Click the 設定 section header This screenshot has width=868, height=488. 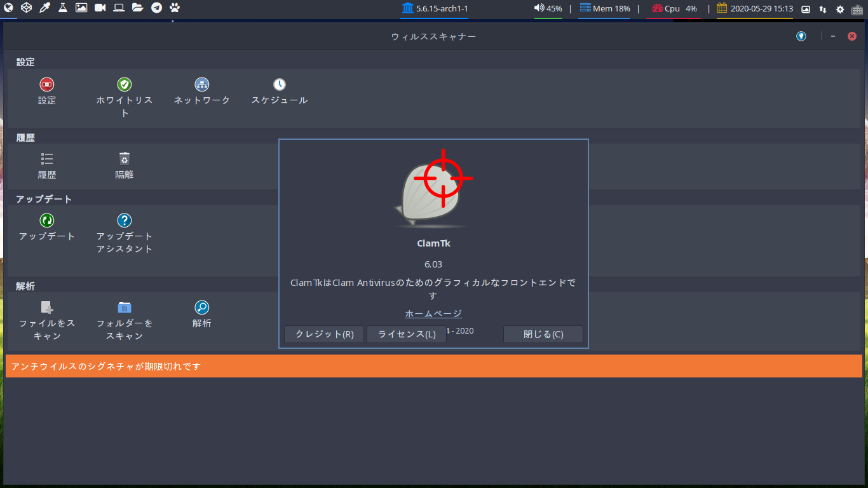click(25, 62)
